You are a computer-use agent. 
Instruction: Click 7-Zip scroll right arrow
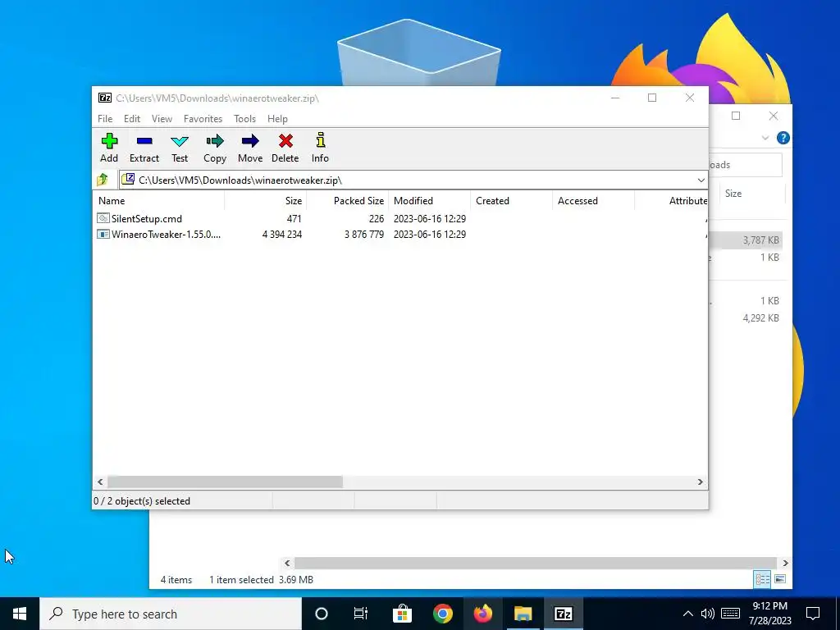pos(700,482)
